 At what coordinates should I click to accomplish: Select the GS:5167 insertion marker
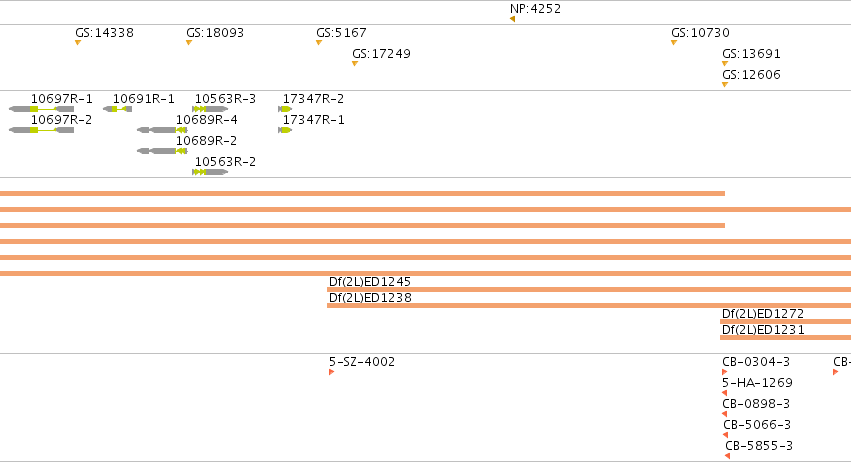[x=319, y=43]
